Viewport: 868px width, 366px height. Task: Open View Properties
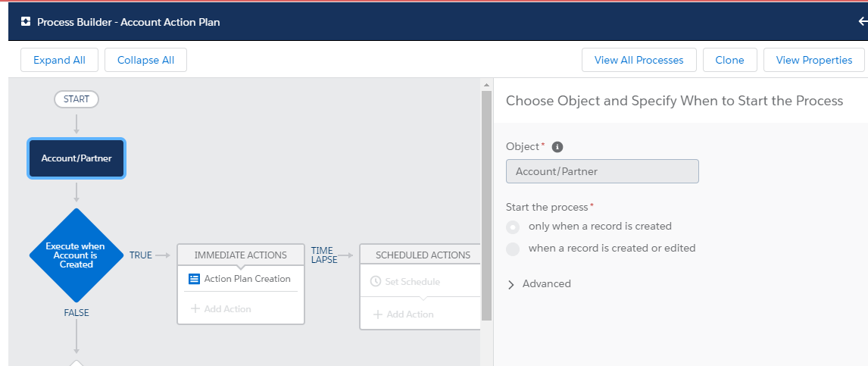point(813,60)
